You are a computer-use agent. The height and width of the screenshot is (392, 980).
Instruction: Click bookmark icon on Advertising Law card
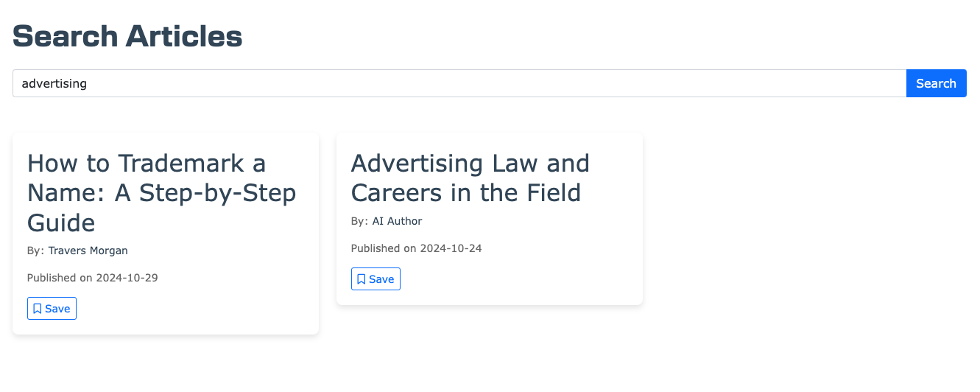pyautogui.click(x=362, y=279)
